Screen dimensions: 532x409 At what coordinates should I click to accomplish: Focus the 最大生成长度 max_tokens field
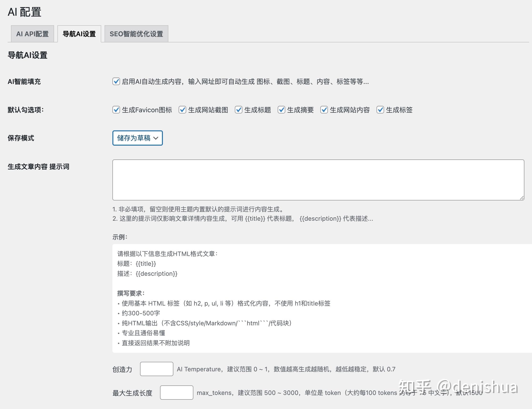tap(176, 393)
